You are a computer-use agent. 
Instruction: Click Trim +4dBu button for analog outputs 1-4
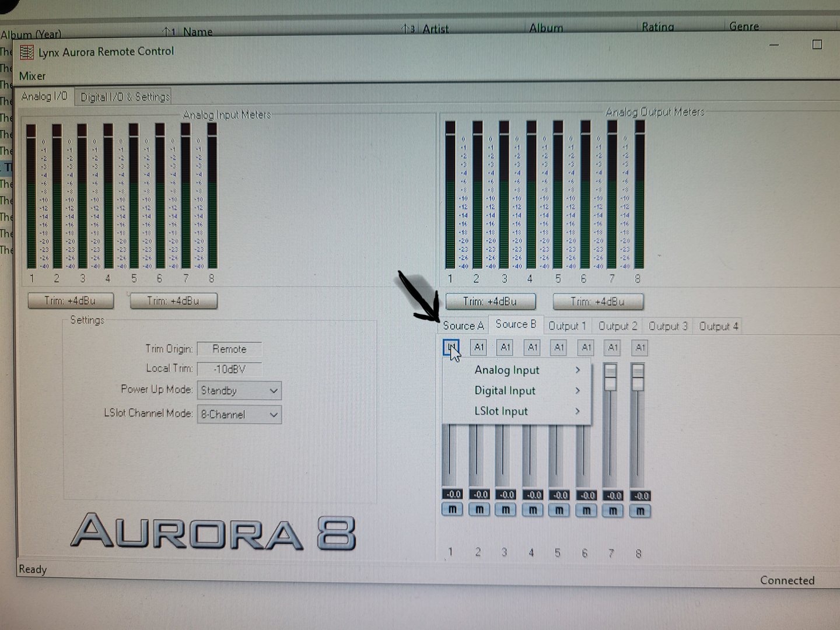490,302
